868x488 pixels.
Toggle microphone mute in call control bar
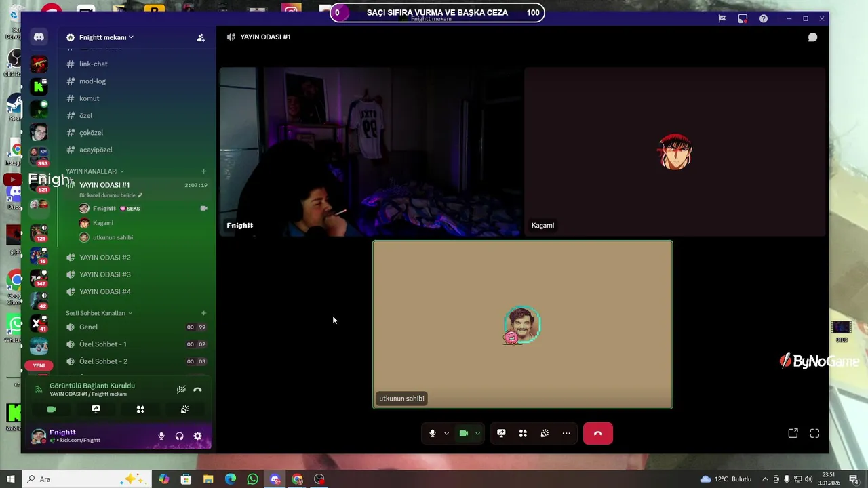433,434
